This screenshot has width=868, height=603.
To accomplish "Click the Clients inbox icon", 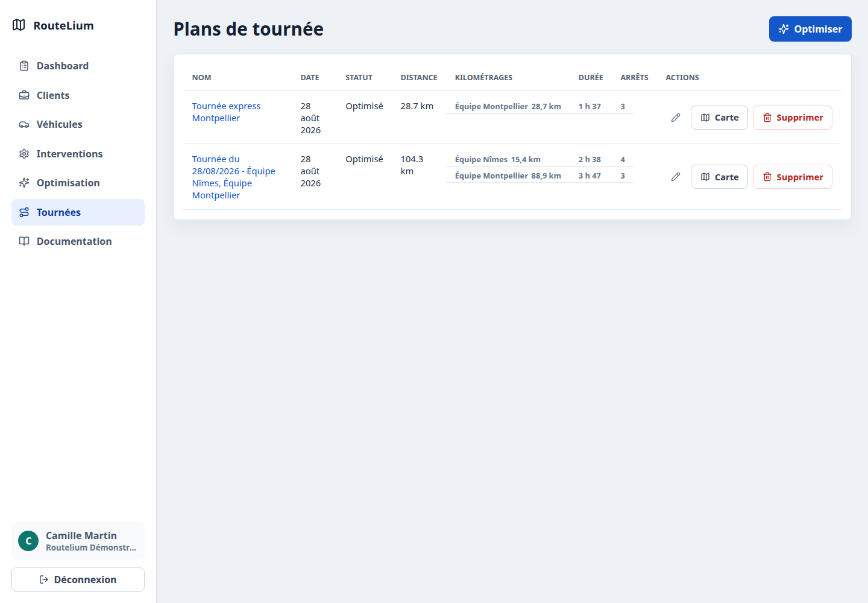I will pos(24,95).
